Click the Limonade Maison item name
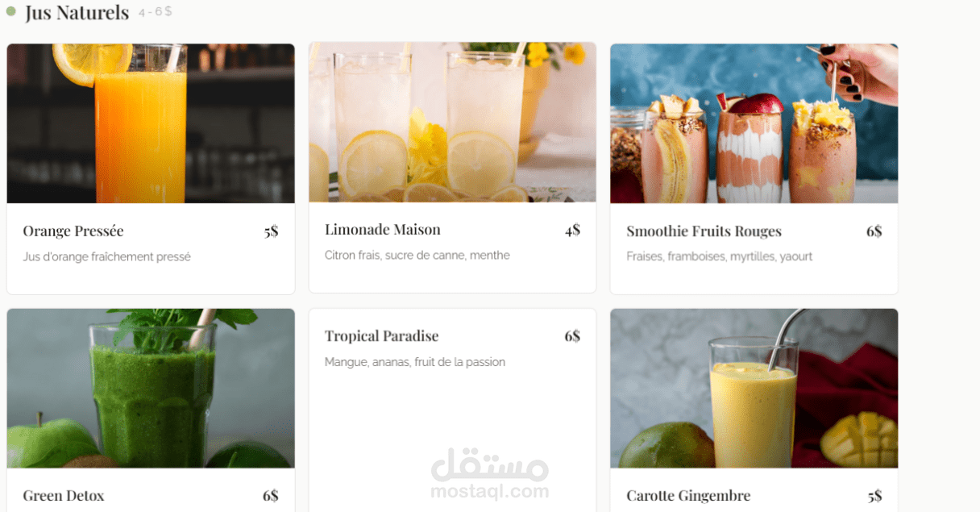This screenshot has width=980, height=512. pyautogui.click(x=383, y=230)
